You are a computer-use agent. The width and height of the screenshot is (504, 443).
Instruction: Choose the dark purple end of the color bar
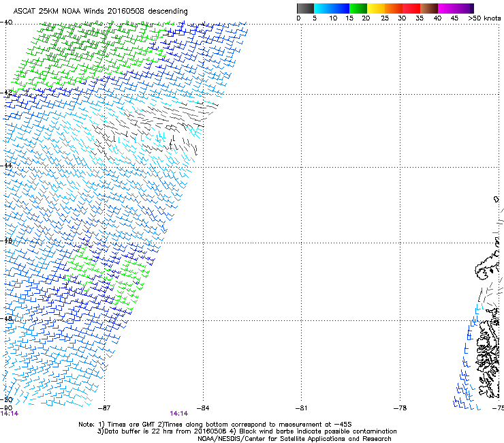click(x=472, y=8)
